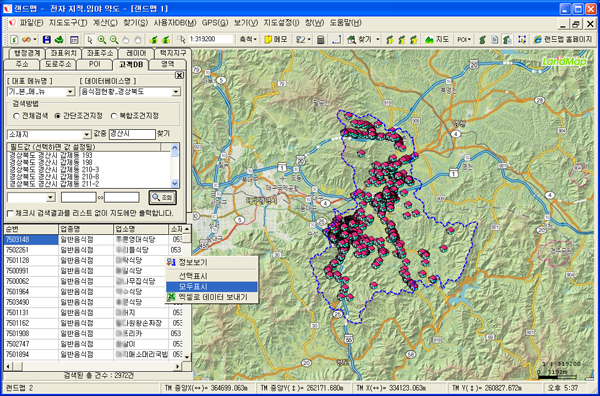The height and width of the screenshot is (396, 600).
Task: Open the calculator toolbar icon
Action: [321, 39]
